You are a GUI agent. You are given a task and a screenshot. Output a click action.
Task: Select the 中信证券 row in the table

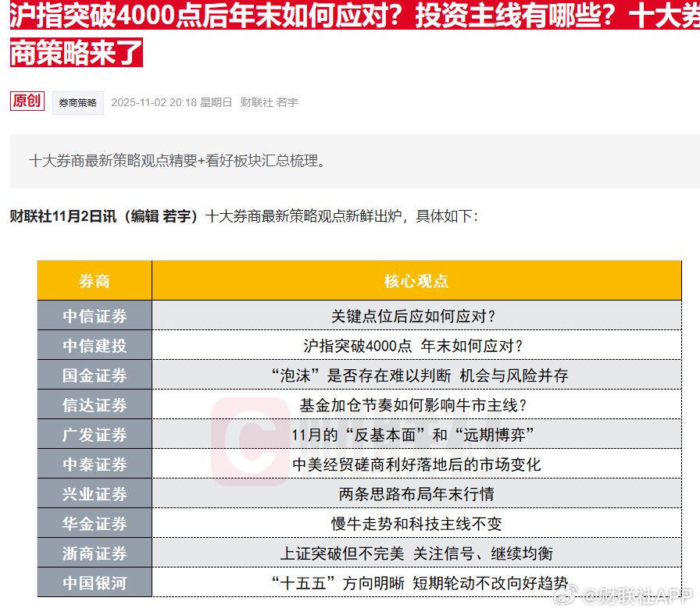point(94,316)
